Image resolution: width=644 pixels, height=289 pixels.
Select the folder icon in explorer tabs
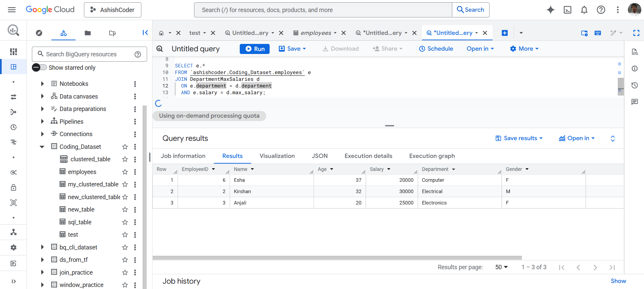[88, 33]
